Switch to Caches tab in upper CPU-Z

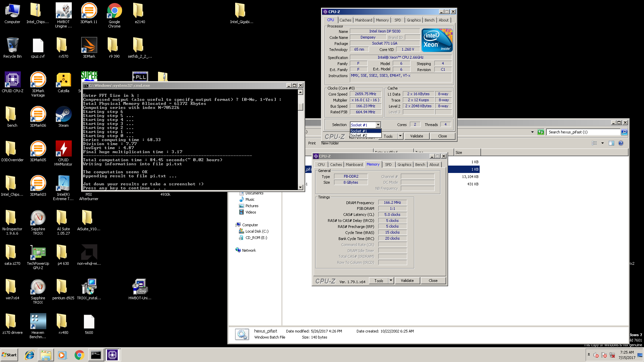(x=345, y=20)
